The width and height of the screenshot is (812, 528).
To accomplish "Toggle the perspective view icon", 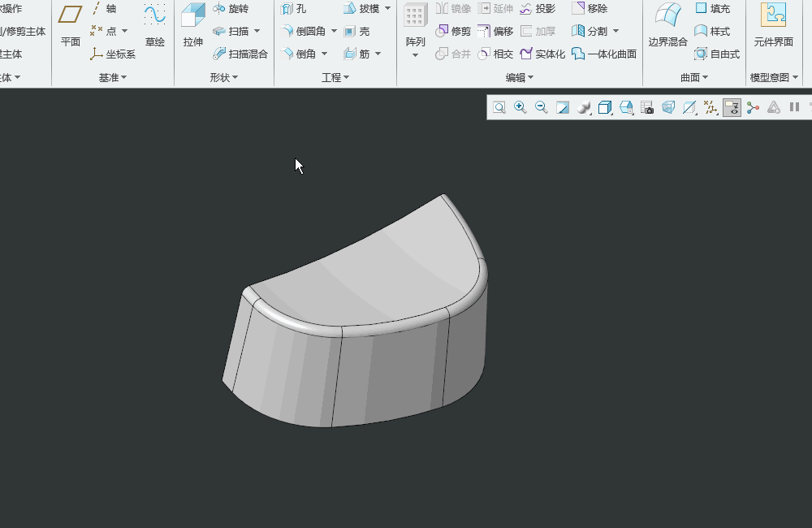I will point(668,107).
